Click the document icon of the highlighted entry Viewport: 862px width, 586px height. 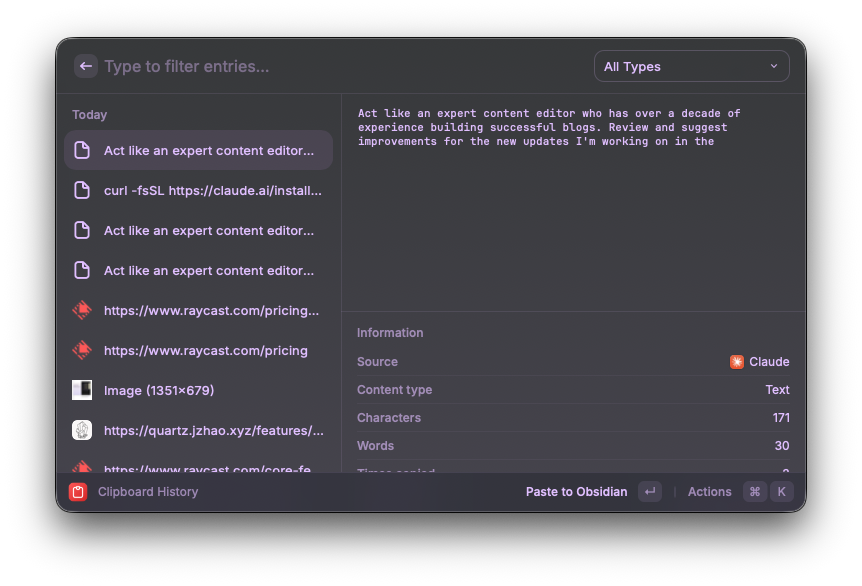click(x=82, y=150)
